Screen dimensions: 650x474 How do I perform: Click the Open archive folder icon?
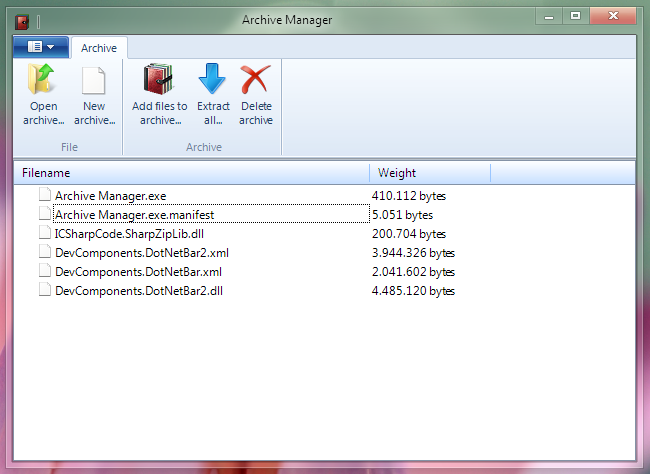[41, 79]
